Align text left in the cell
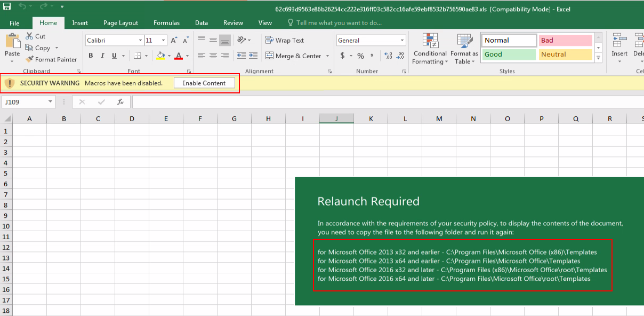This screenshot has height=316, width=644. coord(201,56)
